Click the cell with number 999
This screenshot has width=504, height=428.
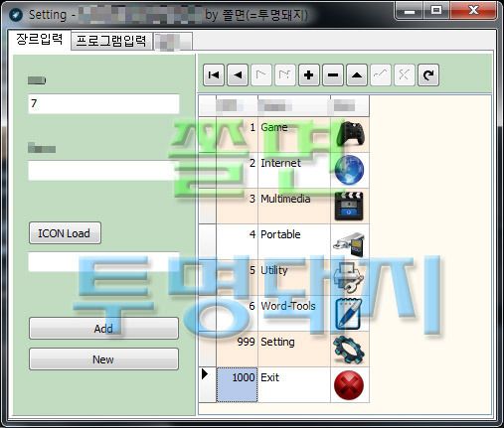(x=237, y=350)
